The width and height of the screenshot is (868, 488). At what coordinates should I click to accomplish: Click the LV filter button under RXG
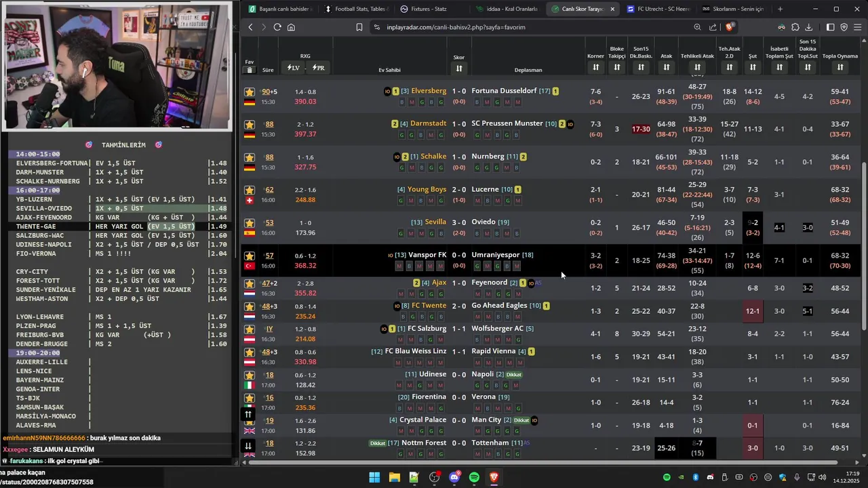point(293,68)
